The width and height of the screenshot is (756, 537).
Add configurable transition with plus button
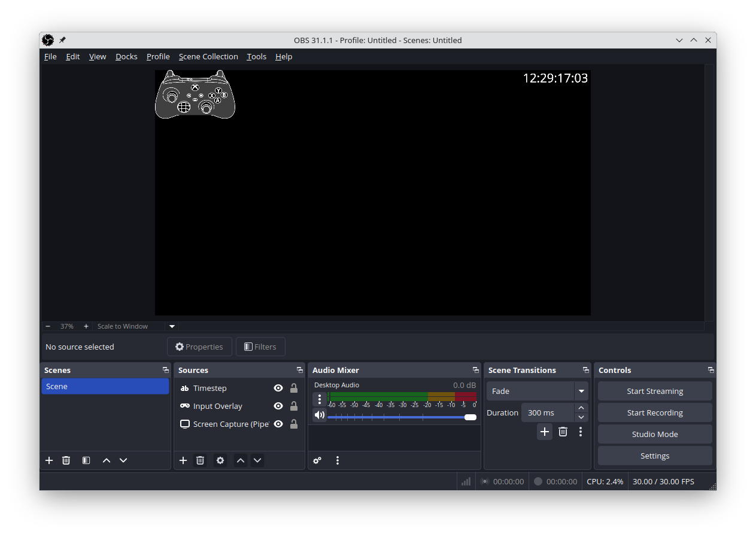pos(544,432)
